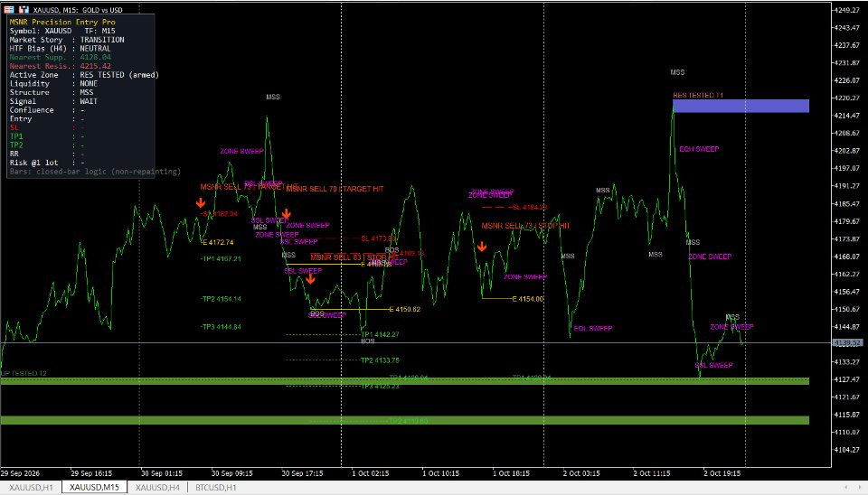Select the upper green support zone near 4127.47
The height and width of the screenshot is (495, 868).
[x=405, y=381]
